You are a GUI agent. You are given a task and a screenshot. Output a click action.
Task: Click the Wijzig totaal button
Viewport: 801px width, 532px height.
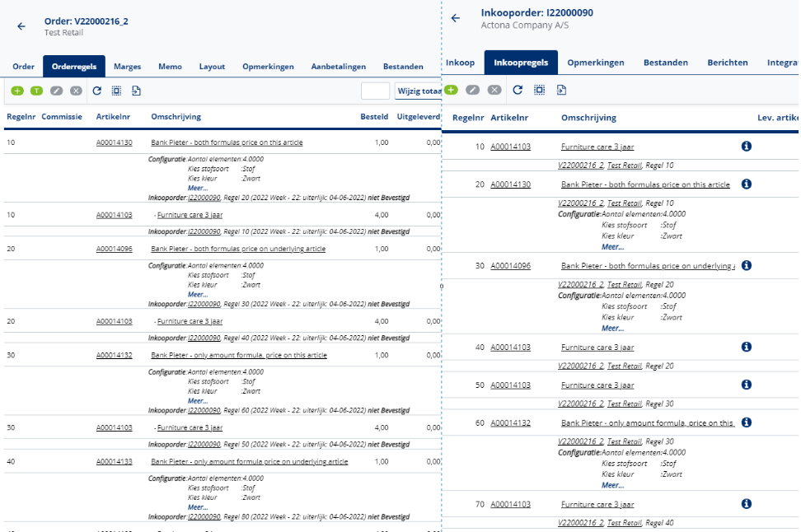tap(418, 91)
